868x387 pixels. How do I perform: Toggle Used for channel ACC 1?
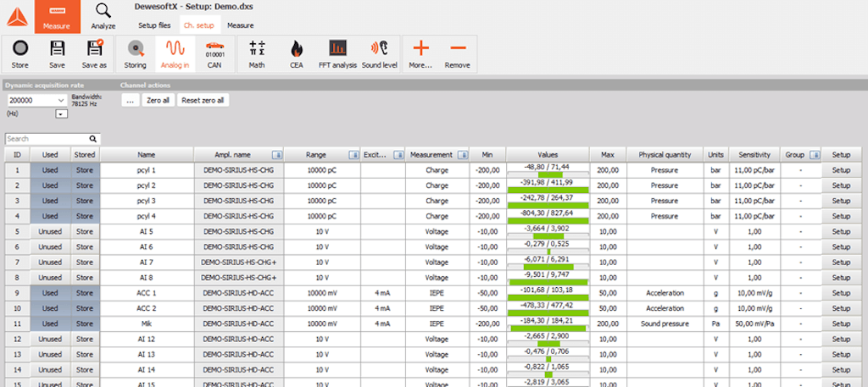point(50,293)
